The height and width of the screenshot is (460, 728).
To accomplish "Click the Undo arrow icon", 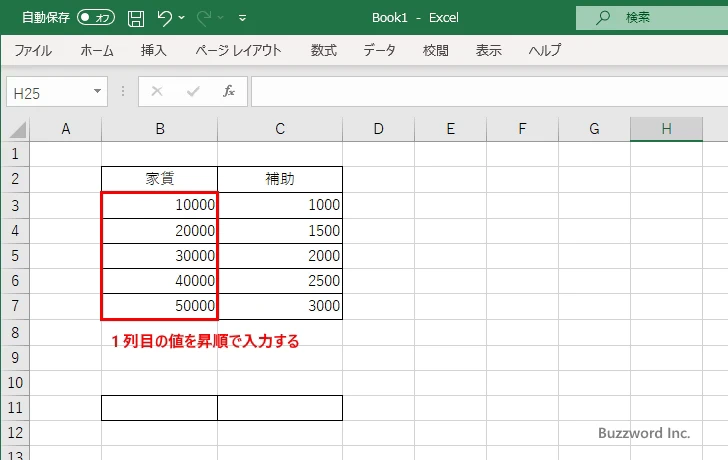I will [x=164, y=18].
